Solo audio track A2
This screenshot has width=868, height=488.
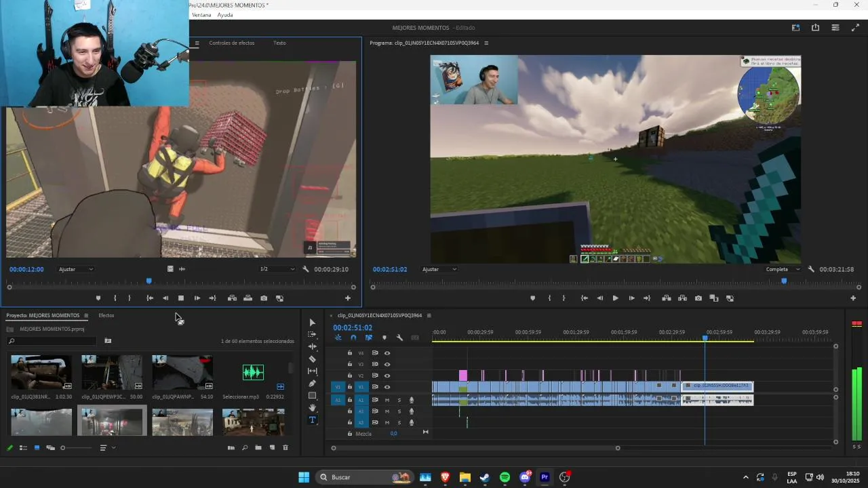point(399,411)
